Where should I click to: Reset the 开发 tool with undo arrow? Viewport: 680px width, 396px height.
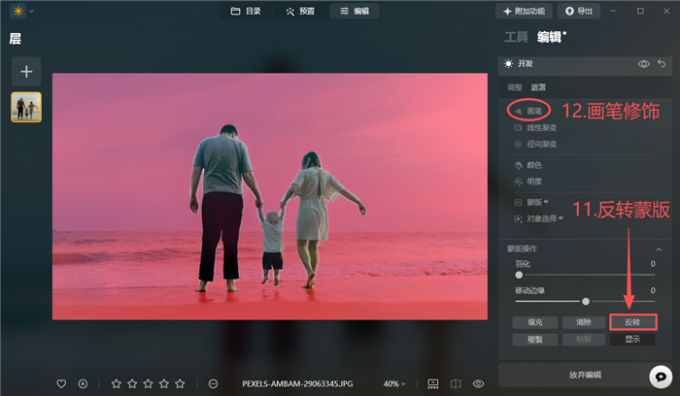tap(661, 64)
